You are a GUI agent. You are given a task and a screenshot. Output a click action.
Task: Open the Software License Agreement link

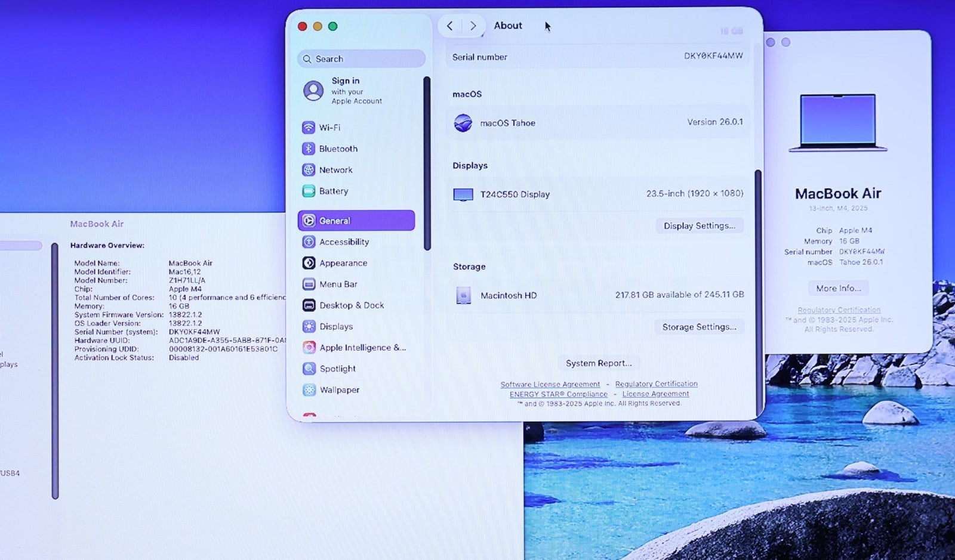[550, 385]
